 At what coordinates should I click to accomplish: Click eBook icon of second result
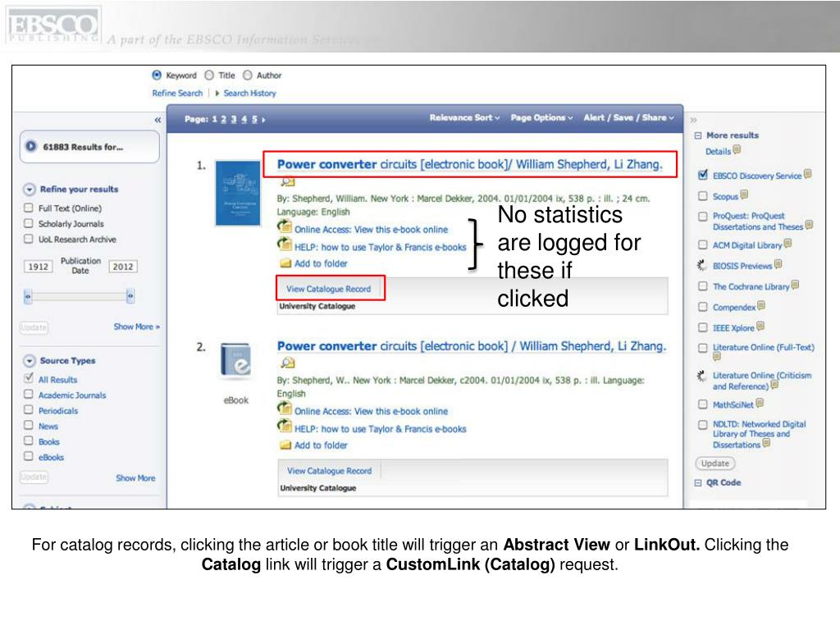coord(236,360)
